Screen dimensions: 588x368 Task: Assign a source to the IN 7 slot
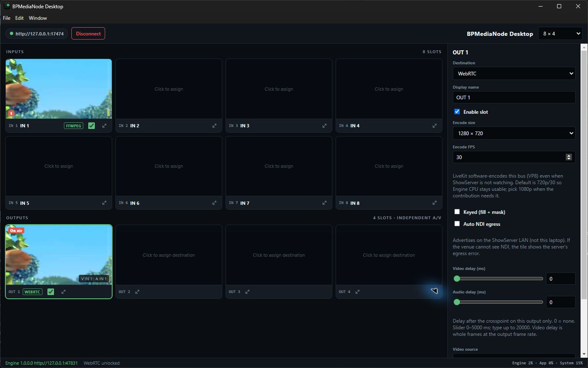[x=279, y=166]
